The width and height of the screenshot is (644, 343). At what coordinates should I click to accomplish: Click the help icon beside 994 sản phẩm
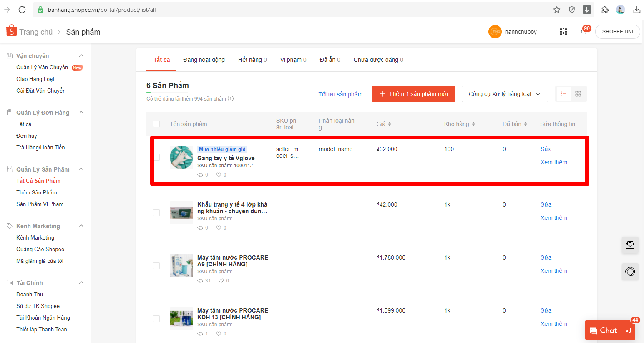231,98
